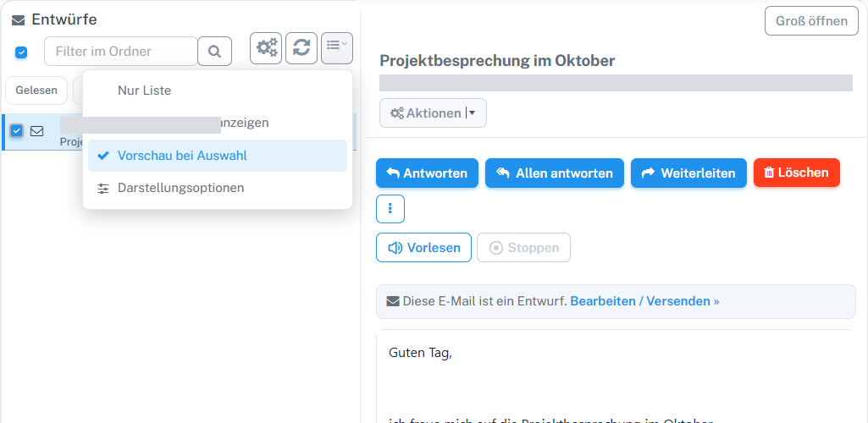Tick the select-all checkbox
This screenshot has height=423, width=868.
21,52
